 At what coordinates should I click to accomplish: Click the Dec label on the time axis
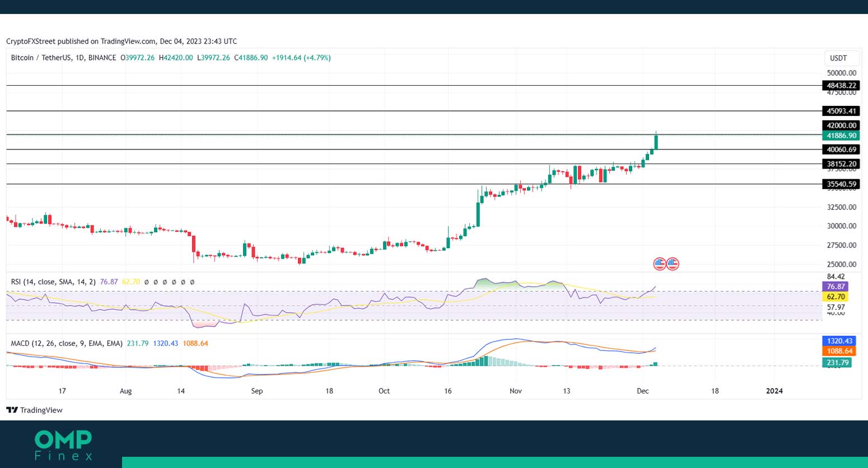(643, 391)
